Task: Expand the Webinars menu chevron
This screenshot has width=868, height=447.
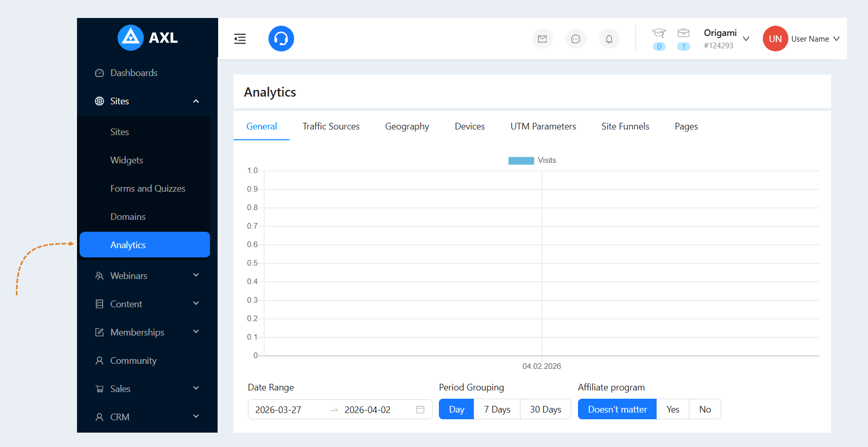Action: [x=196, y=275]
